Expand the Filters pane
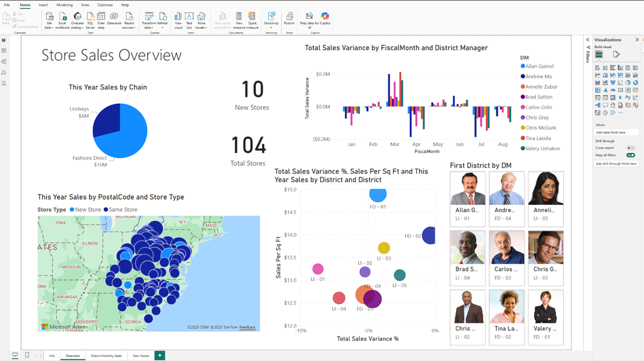 click(x=588, y=40)
